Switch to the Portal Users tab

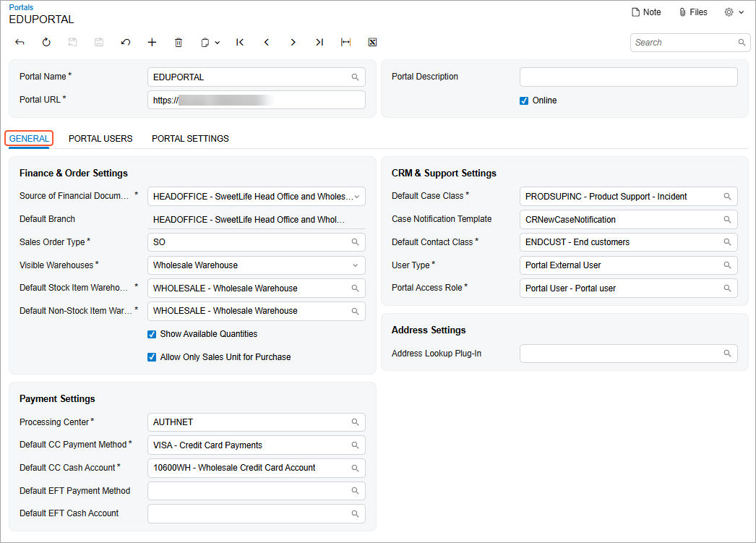tap(100, 139)
